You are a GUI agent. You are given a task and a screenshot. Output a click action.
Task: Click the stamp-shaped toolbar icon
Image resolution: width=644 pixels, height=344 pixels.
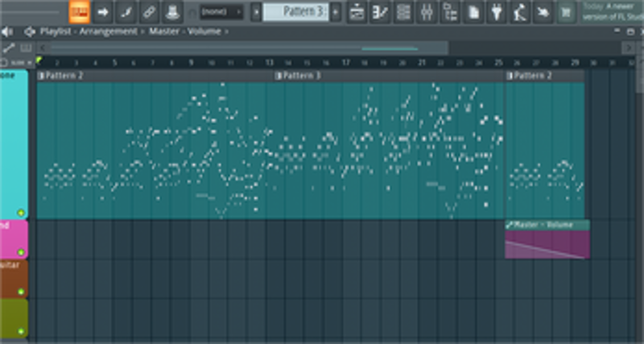point(173,12)
